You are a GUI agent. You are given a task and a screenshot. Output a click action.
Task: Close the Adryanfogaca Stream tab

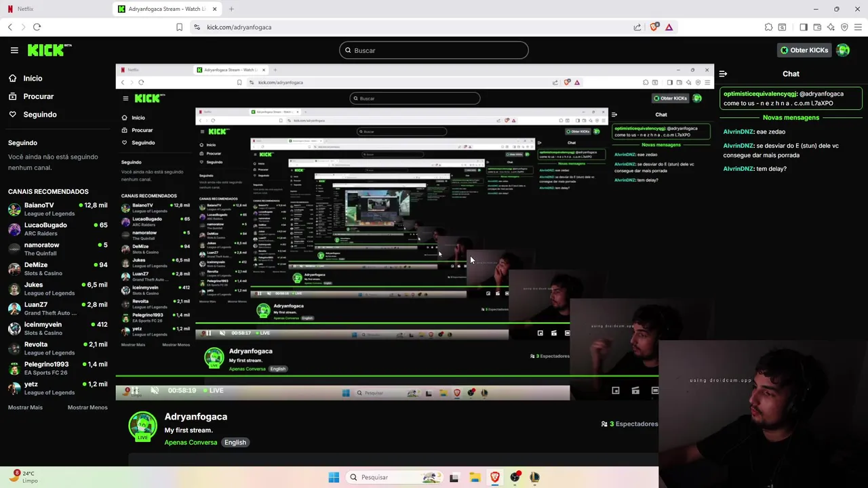pyautogui.click(x=215, y=9)
